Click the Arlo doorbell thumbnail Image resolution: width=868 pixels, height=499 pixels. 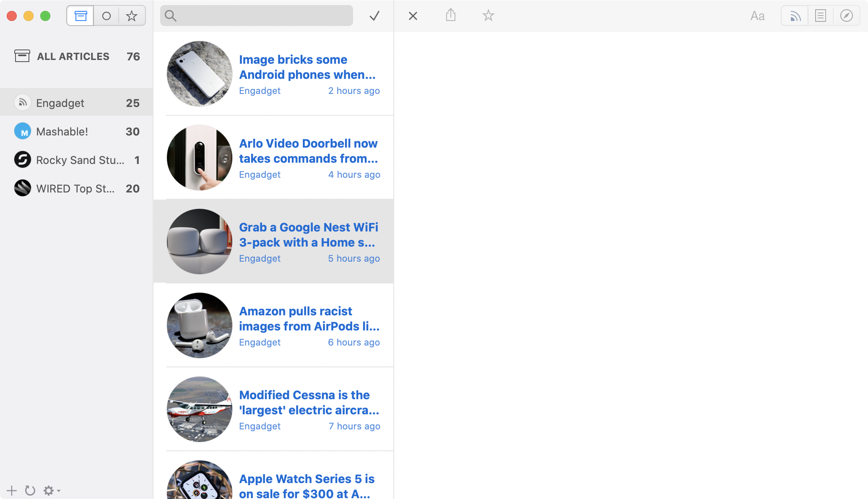(200, 158)
